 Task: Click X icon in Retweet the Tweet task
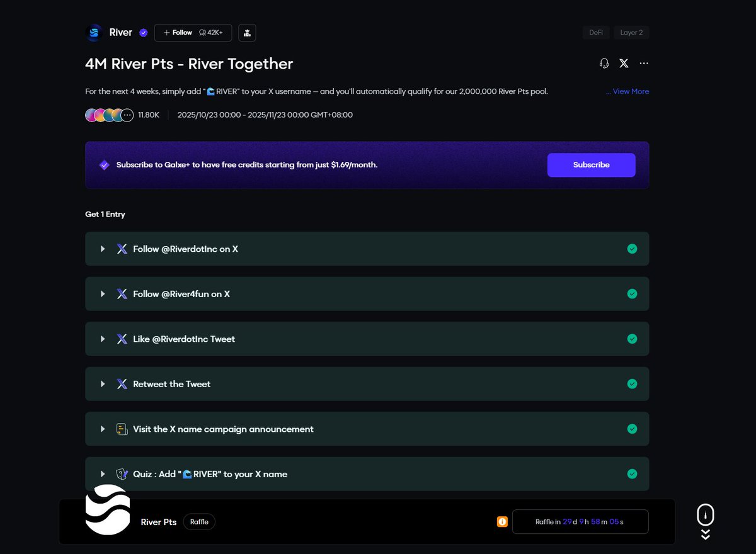[x=122, y=384]
